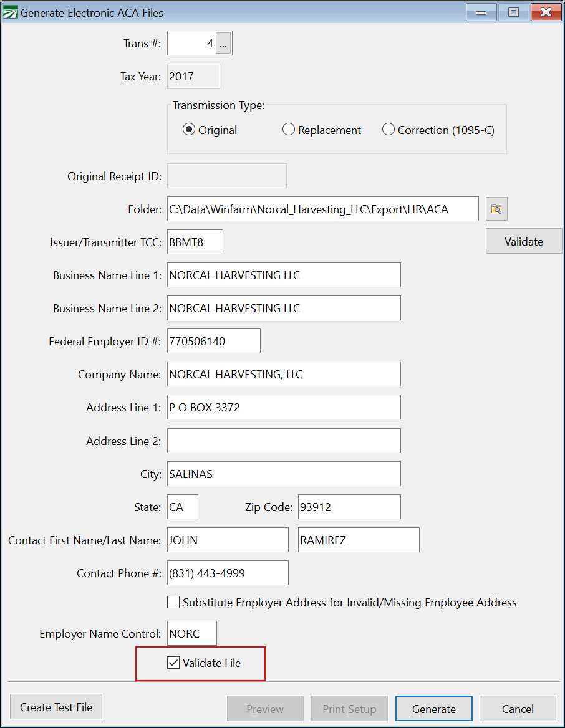Edit the Employer Name Control field
The image size is (565, 728).
(192, 633)
